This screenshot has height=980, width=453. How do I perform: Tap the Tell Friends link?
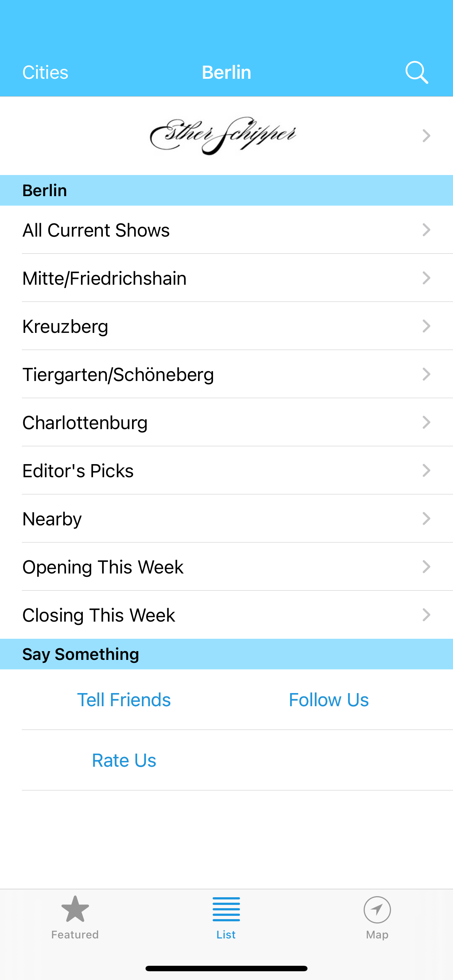click(124, 700)
